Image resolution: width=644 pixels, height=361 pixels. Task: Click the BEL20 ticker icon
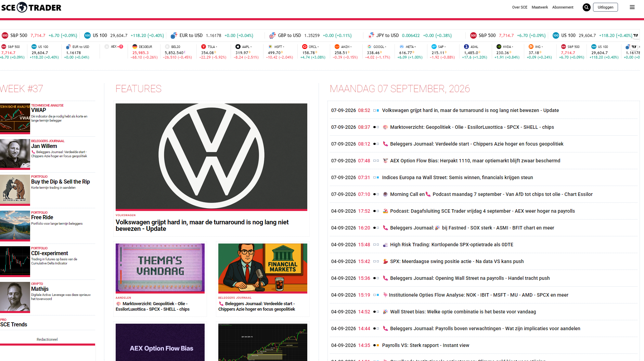(167, 47)
